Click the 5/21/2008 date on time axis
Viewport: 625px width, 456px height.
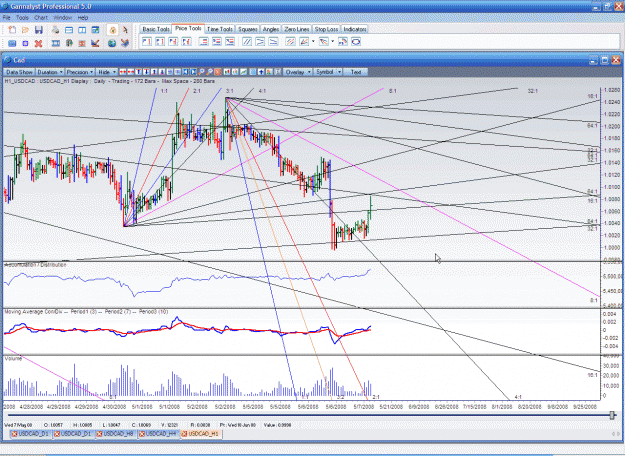click(x=391, y=407)
